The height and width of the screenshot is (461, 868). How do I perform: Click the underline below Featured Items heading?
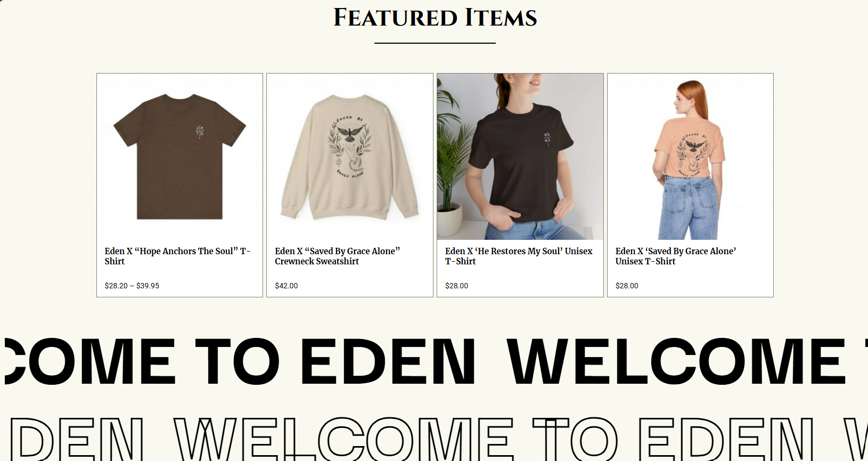(x=435, y=43)
